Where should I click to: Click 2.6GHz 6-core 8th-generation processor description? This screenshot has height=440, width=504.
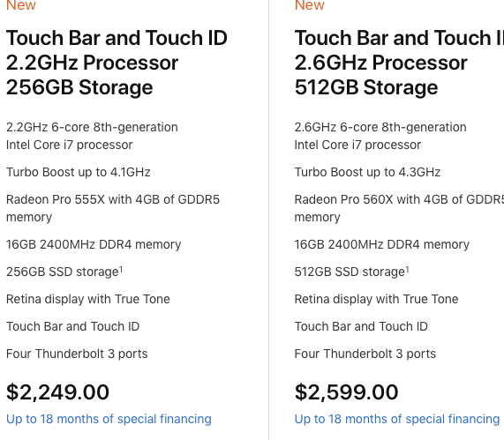tap(380, 136)
